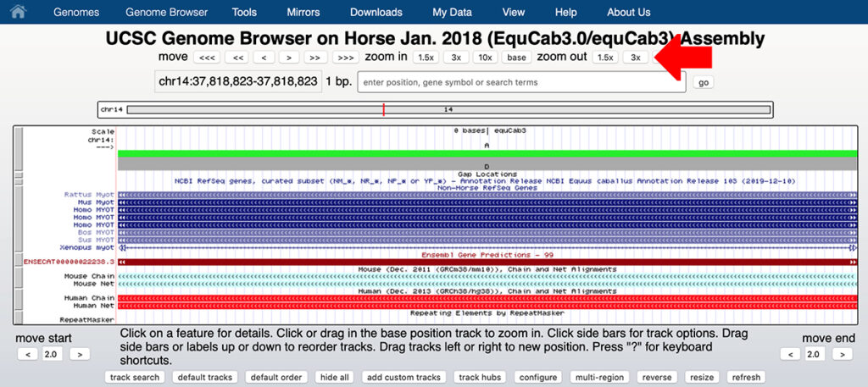The width and height of the screenshot is (868, 387).
Task: Click the Xenopus myot track label
Action: tap(87, 247)
